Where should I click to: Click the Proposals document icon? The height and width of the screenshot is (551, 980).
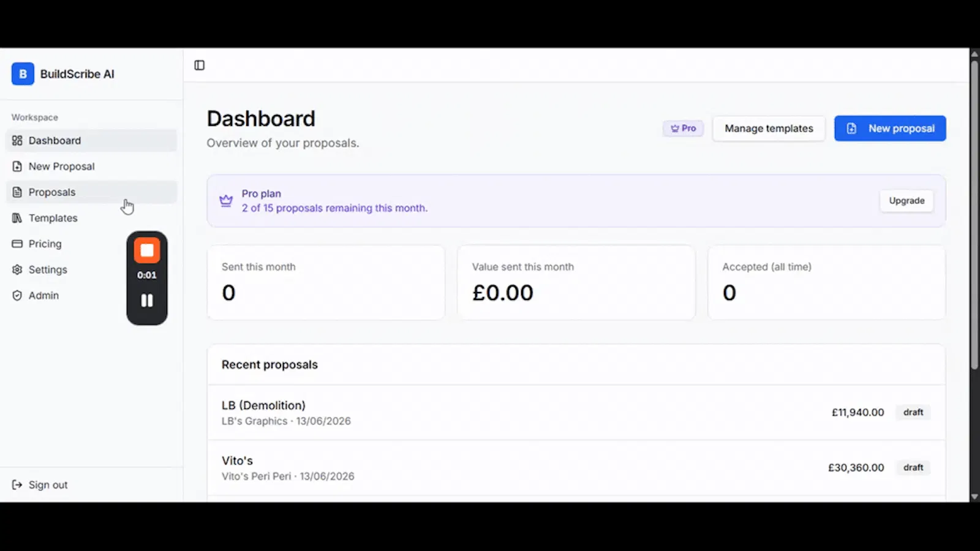17,192
